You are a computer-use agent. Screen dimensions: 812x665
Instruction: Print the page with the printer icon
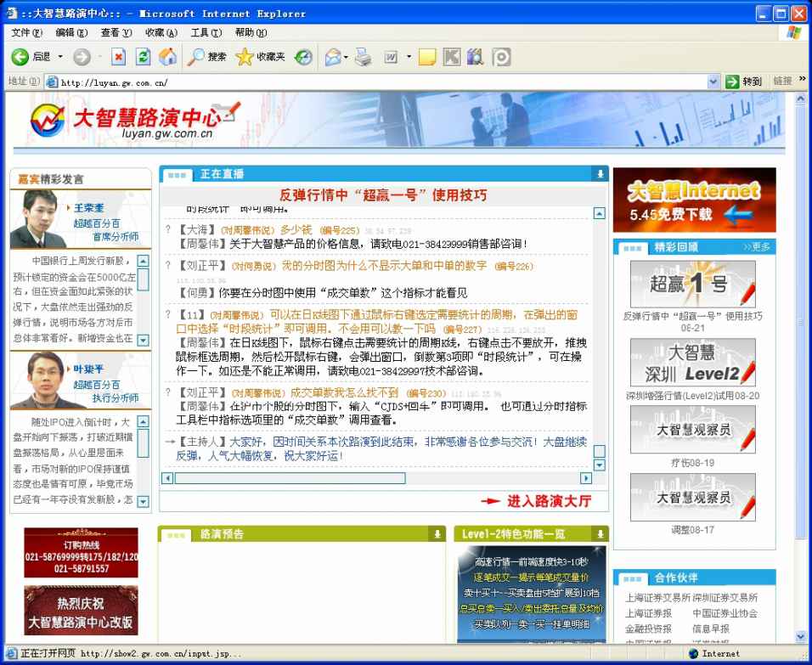pos(364,56)
